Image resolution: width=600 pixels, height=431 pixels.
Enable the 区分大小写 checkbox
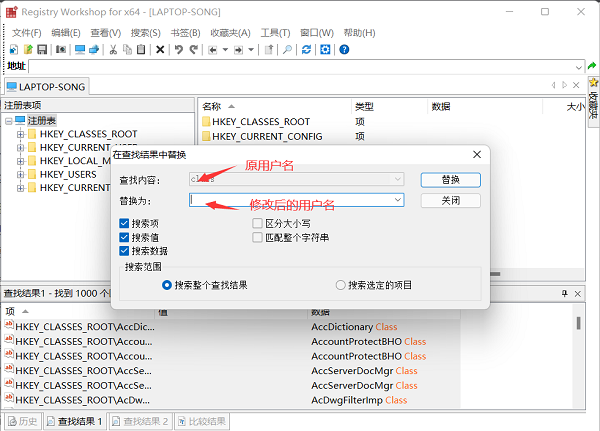click(x=257, y=223)
